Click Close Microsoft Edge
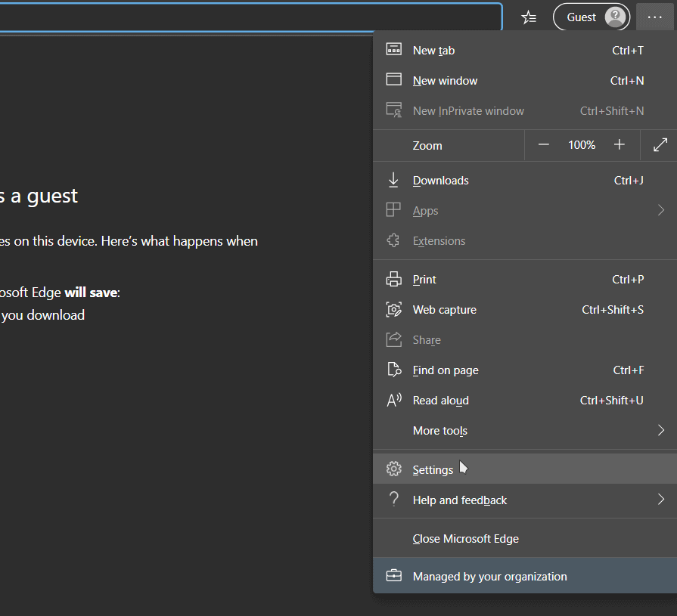677x616 pixels. point(465,538)
